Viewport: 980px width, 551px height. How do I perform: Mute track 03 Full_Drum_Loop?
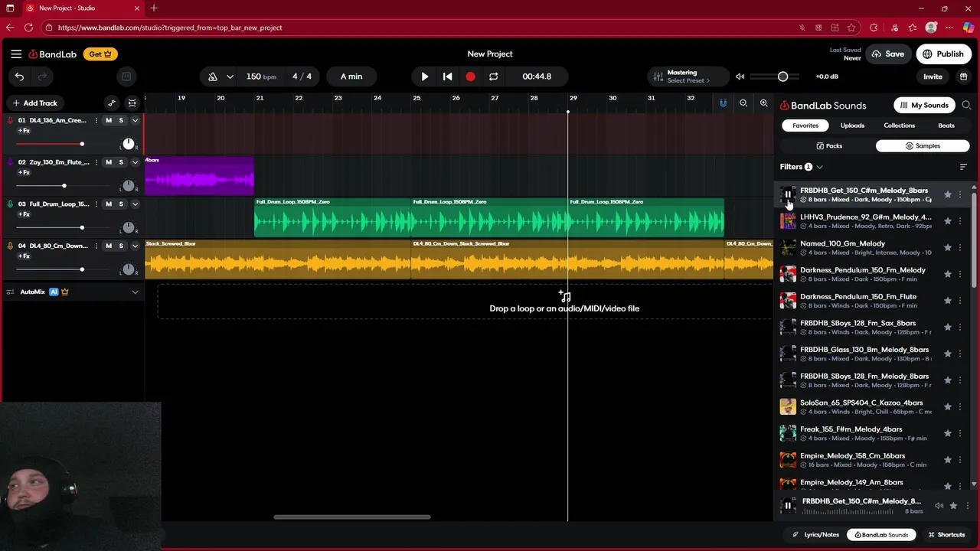point(109,204)
